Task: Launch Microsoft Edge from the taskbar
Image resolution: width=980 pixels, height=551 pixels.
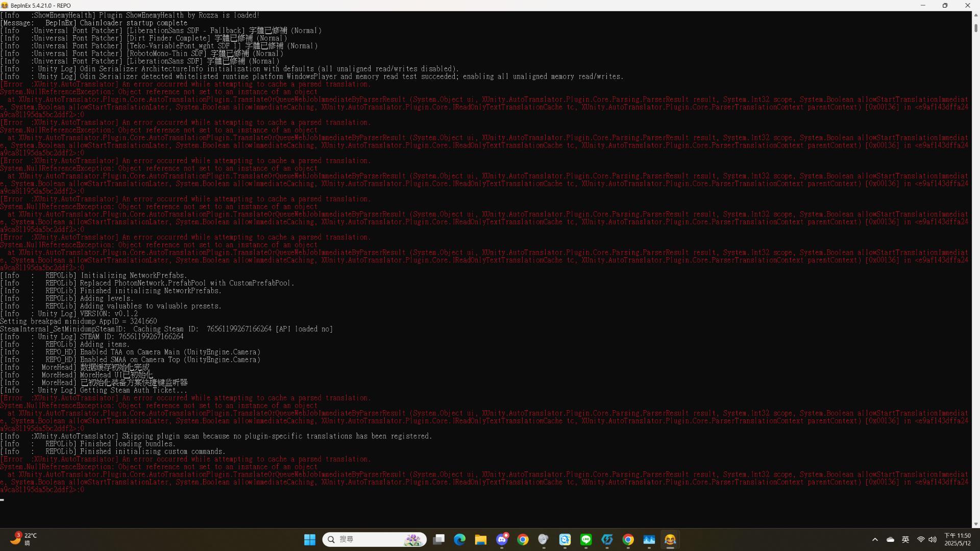Action: click(x=459, y=540)
